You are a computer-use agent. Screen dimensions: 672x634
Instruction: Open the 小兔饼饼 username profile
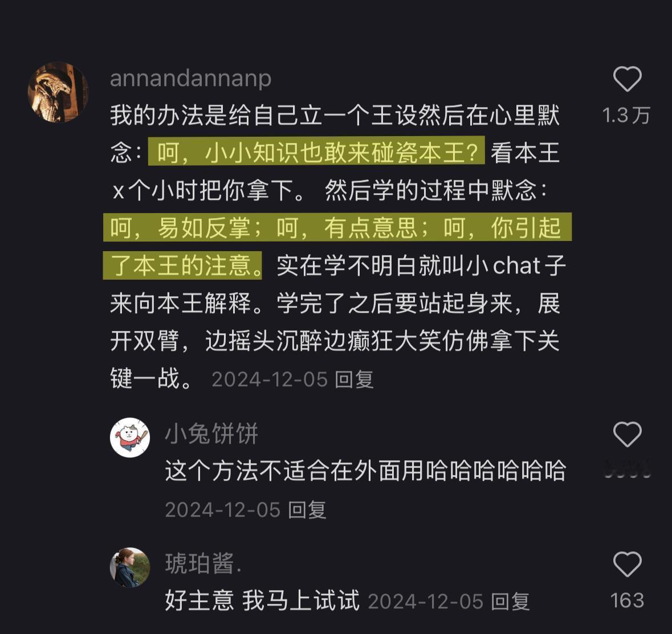[x=211, y=434]
